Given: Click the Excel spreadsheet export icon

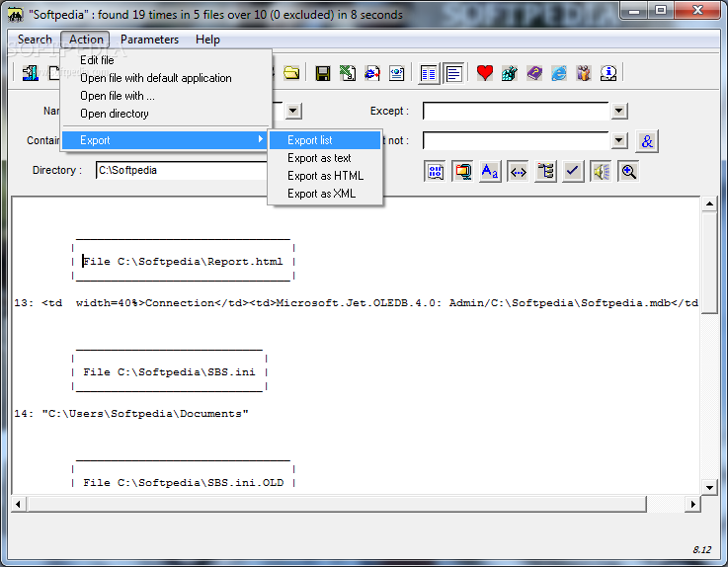Looking at the screenshot, I should (348, 73).
